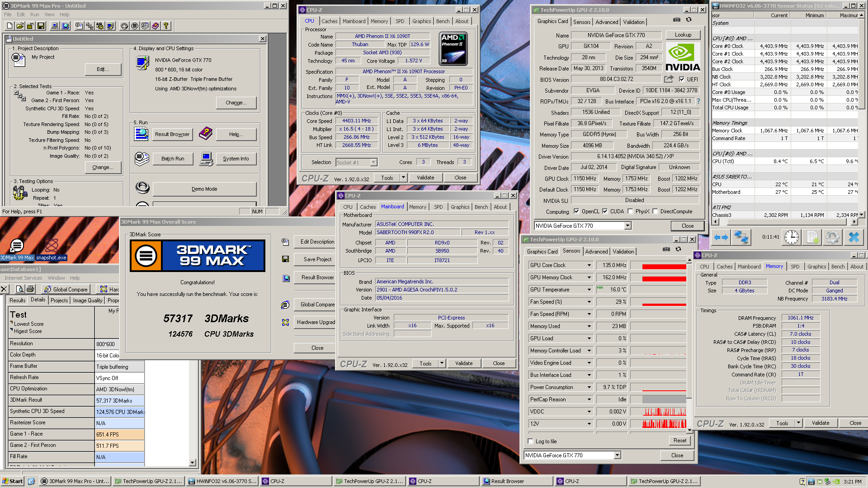Click the purple help book toolbar icon
Image resolution: width=868 pixels, height=488 pixels.
tap(156, 26)
